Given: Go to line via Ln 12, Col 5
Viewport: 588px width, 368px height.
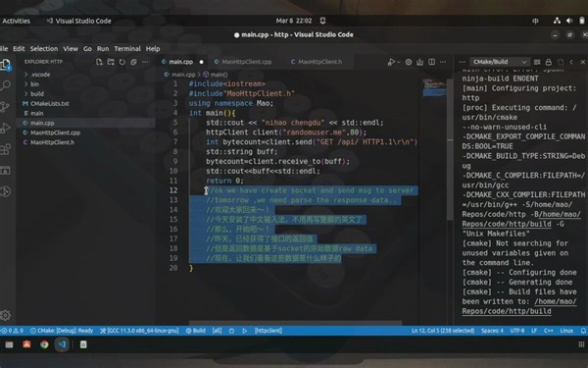Looking at the screenshot, I should coord(443,331).
